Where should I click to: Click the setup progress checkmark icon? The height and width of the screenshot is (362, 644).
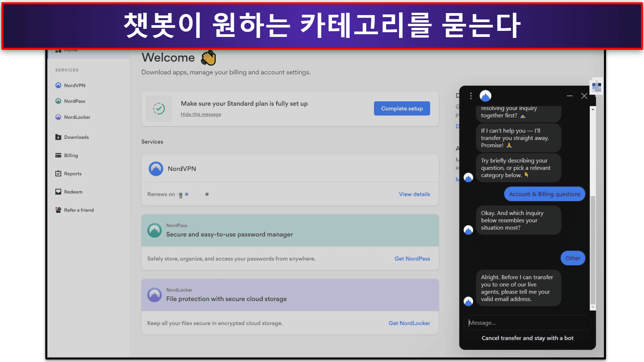159,109
